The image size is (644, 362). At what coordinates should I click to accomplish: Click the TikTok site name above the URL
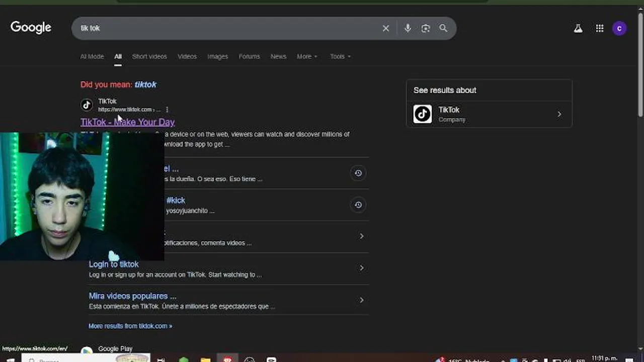107,101
